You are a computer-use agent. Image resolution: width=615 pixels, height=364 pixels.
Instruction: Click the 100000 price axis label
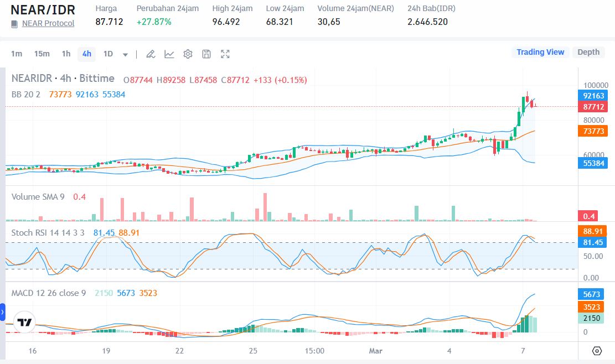point(596,85)
